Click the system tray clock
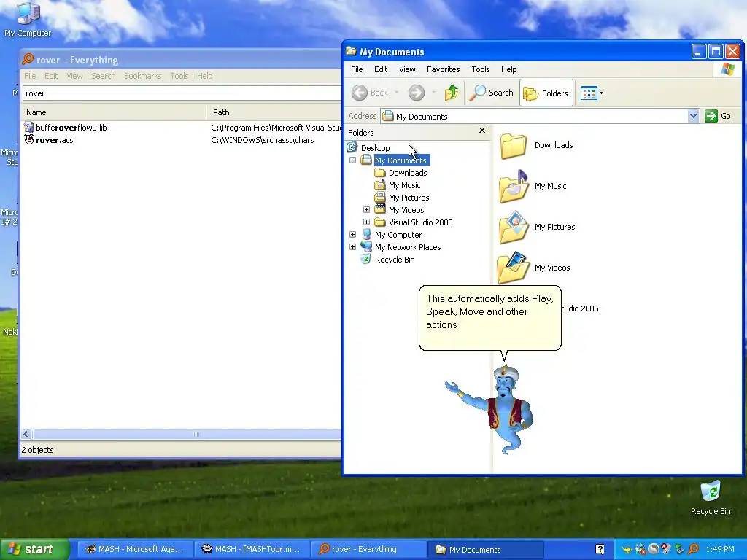 (720, 550)
